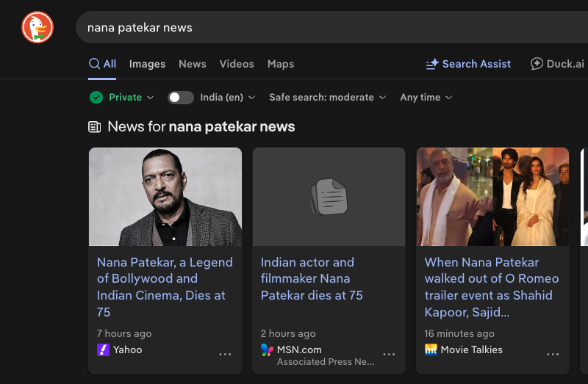Viewport: 588px width, 384px height.
Task: Open the News tab
Action: click(193, 64)
